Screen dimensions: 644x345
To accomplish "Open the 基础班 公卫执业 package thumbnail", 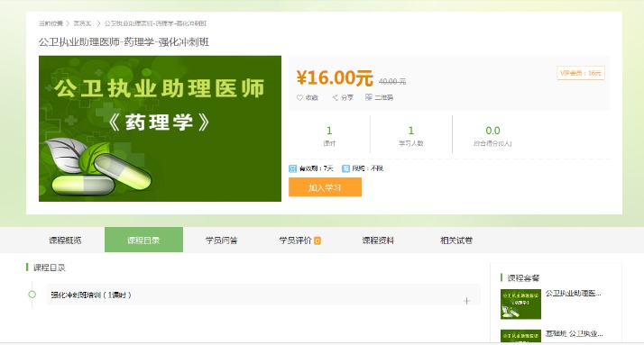I will (520, 336).
